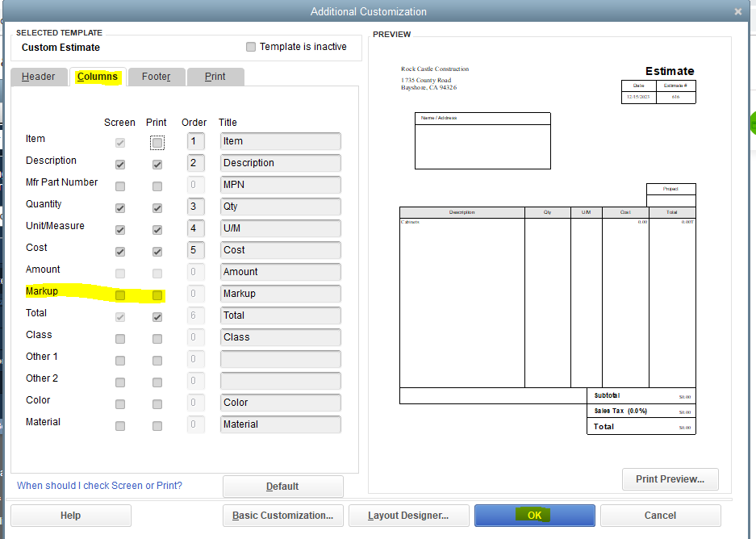
Task: Confirm changes with OK button
Action: (535, 516)
